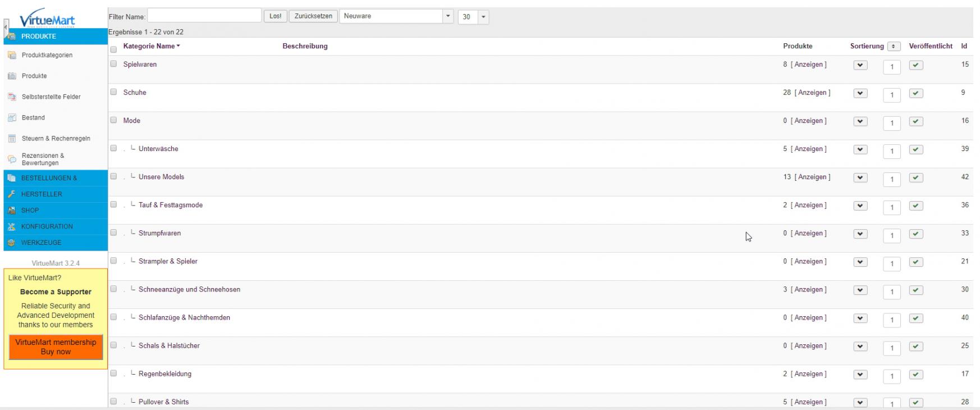Screen dimensions: 980x410
Task: Click the Selbsterstellte Felder icon
Action: (x=12, y=97)
